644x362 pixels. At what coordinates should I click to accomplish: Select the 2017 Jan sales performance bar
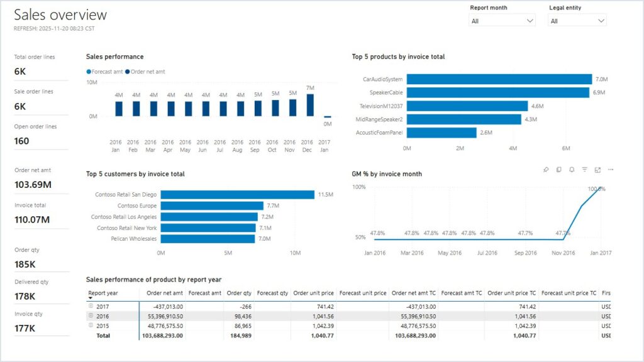tap(327, 117)
